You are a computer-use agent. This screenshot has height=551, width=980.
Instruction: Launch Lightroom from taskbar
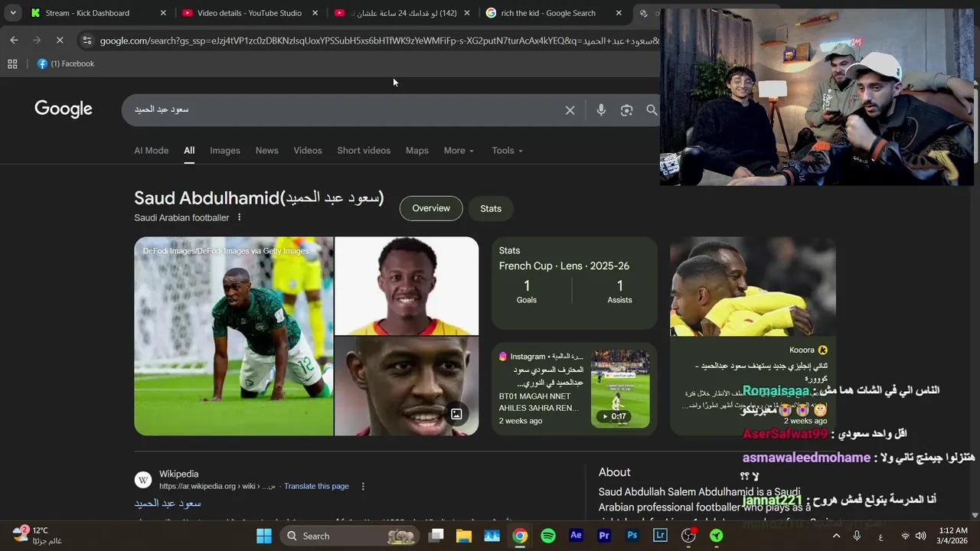coord(660,536)
